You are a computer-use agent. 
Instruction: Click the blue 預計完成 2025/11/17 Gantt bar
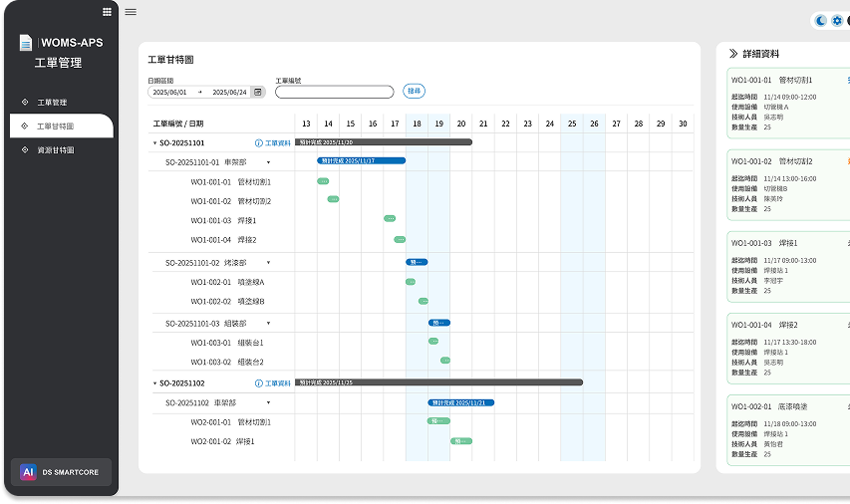coord(361,160)
